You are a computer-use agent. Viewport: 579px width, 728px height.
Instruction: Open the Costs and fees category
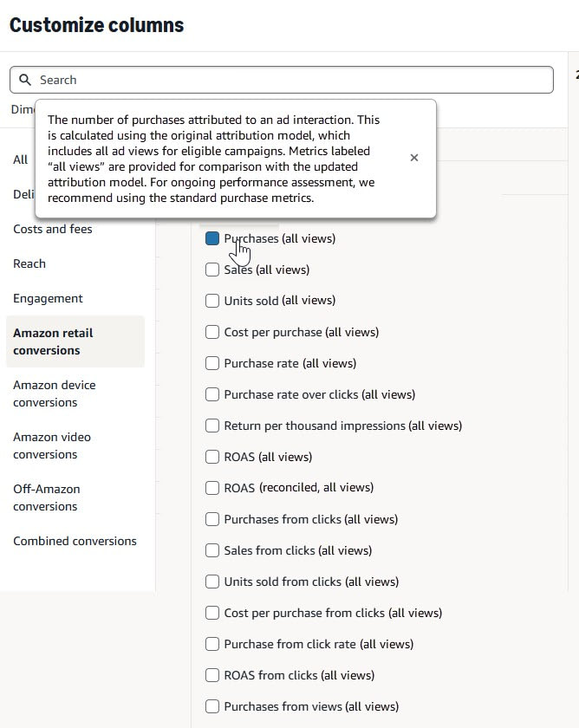coord(53,229)
